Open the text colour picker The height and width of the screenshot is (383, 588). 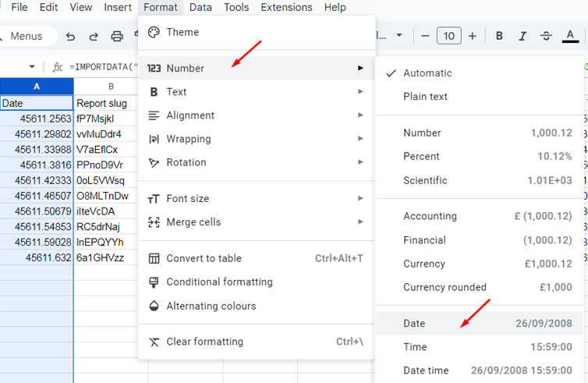[570, 36]
